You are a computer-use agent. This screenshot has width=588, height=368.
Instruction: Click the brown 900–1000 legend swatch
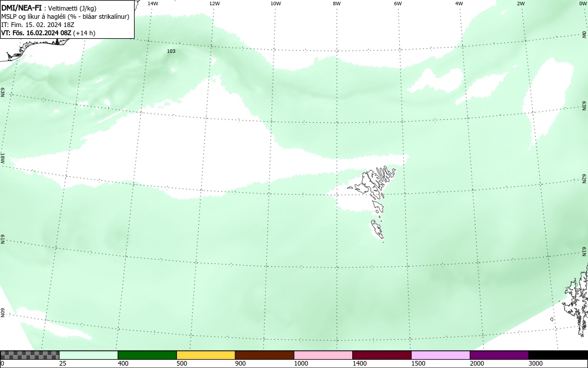pyautogui.click(x=265, y=355)
